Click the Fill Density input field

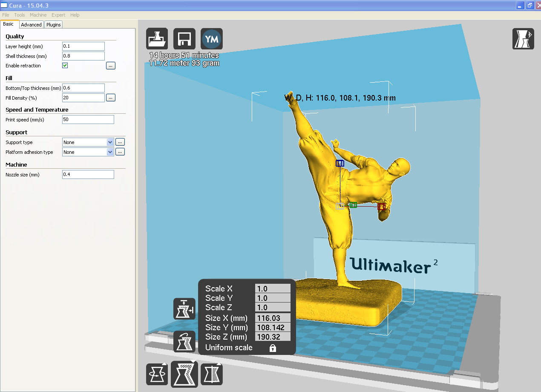(83, 98)
